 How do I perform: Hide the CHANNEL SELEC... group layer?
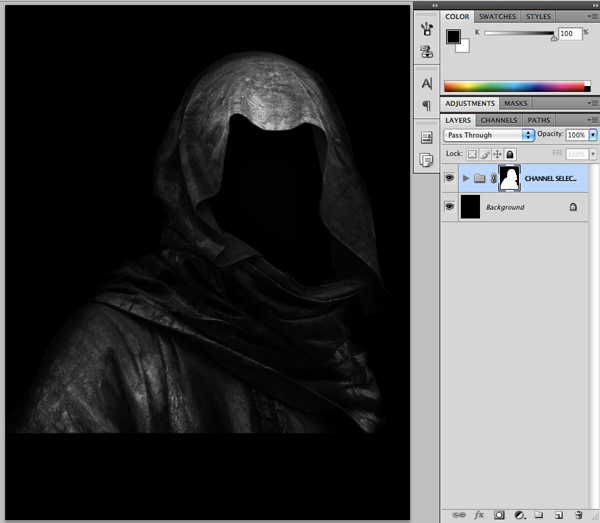pyautogui.click(x=450, y=178)
